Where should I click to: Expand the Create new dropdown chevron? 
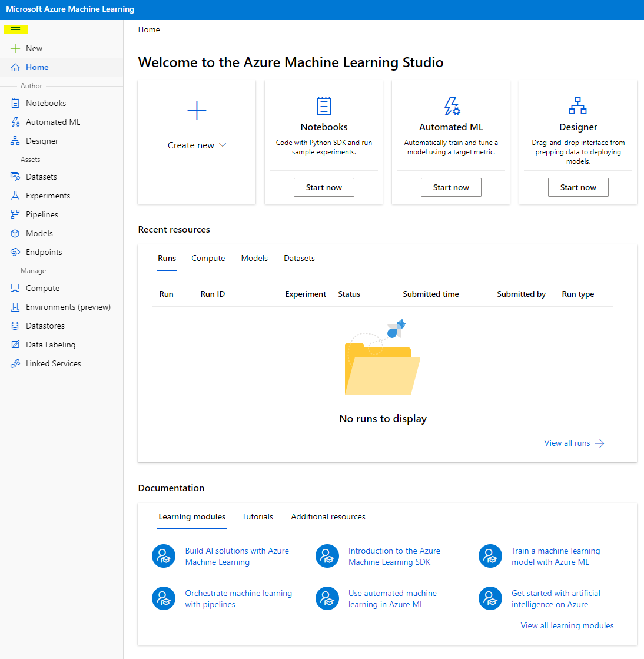223,145
